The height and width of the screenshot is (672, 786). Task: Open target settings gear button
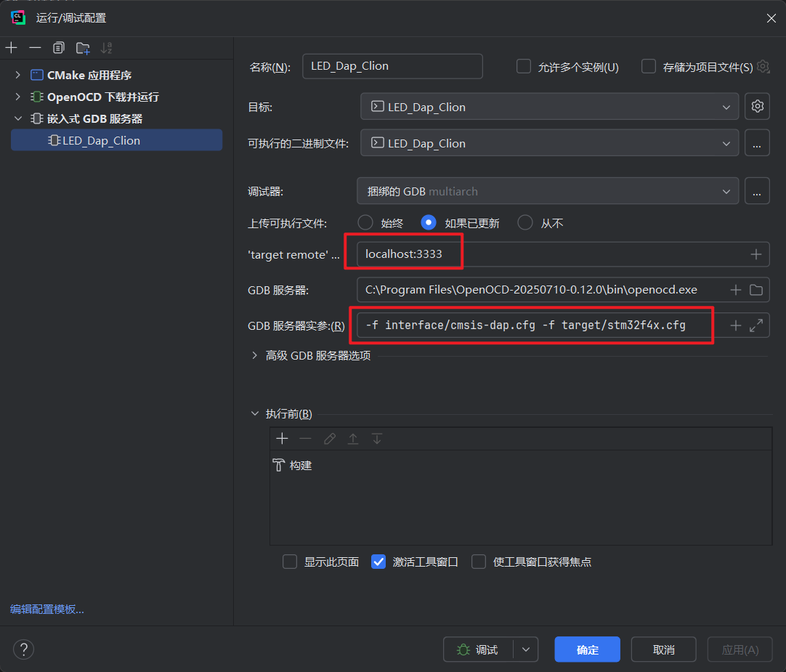tap(757, 106)
